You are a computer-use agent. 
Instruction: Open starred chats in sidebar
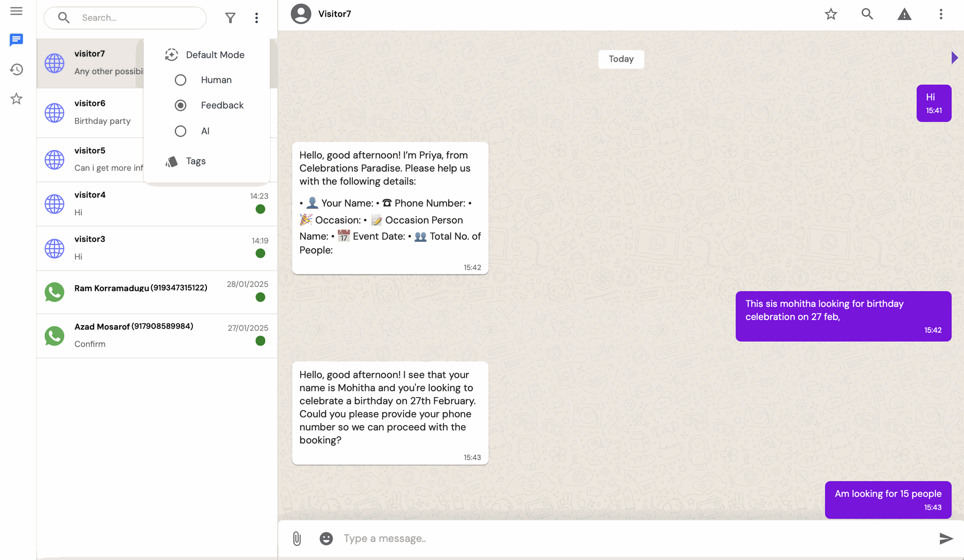(x=16, y=99)
